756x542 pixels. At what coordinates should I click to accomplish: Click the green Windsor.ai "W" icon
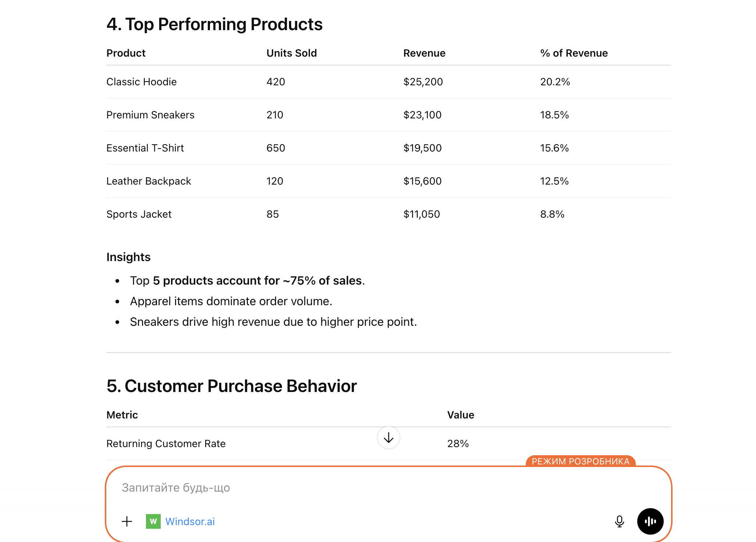[153, 521]
